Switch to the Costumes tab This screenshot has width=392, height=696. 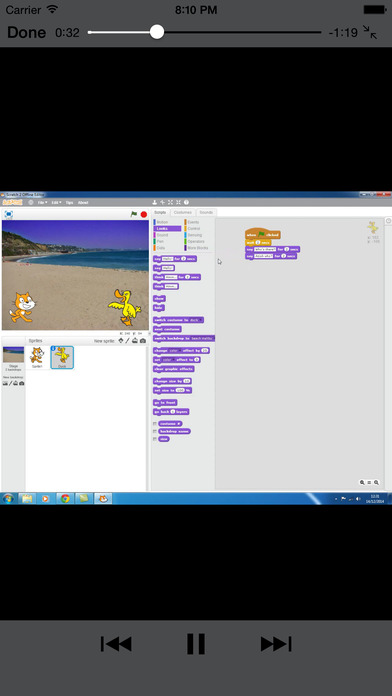click(182, 213)
